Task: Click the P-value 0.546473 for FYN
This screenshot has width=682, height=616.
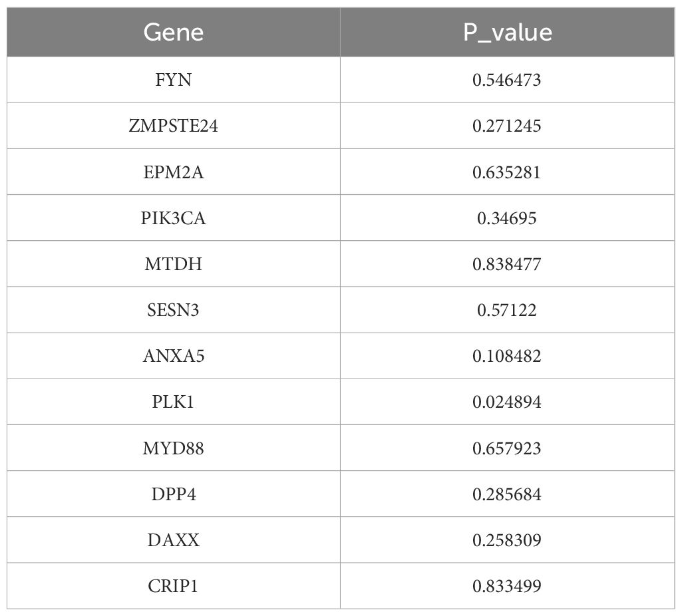Action: (507, 80)
